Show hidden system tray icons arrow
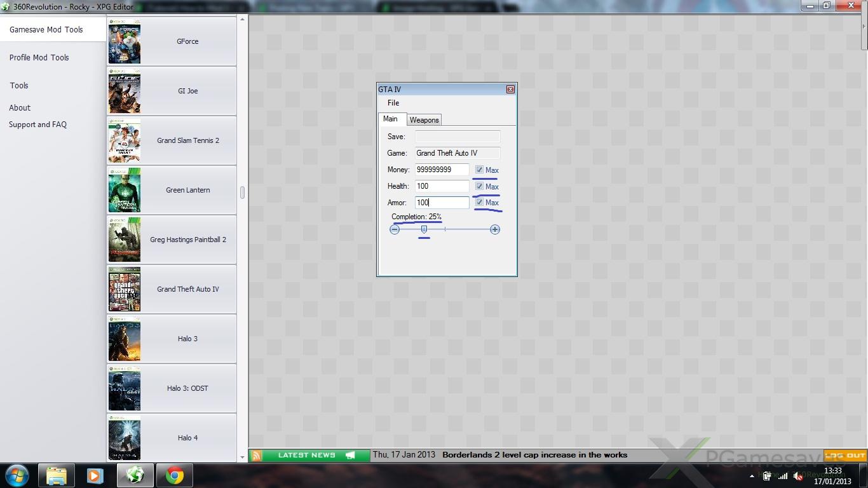 (x=752, y=476)
